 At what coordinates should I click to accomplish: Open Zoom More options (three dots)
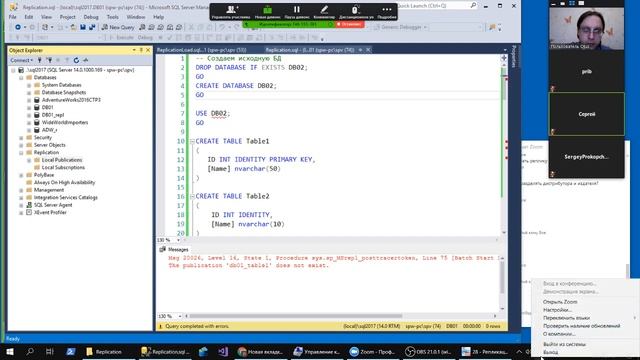point(387,12)
